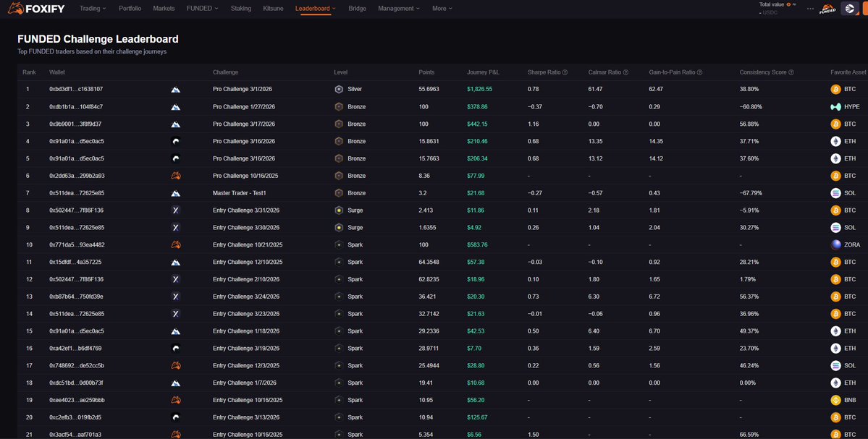The image size is (868, 439).
Task: Click the ZORA asset icon in rank 10
Action: 835,244
